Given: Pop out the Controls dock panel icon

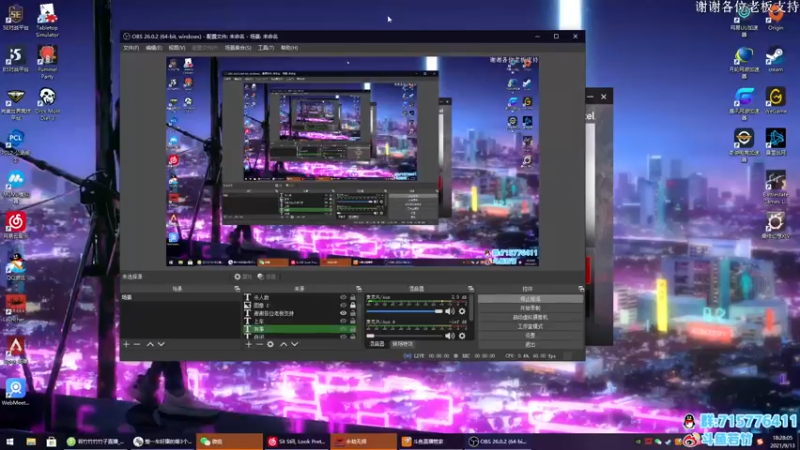Looking at the screenshot, I should [x=581, y=289].
